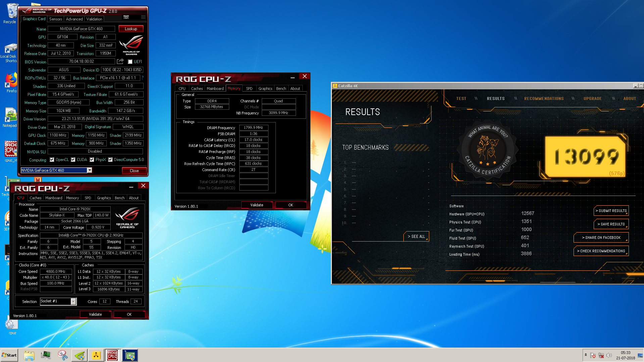This screenshot has height=362, width=644.
Task: Click SEE ALL under top benchmarks
Action: tap(416, 237)
